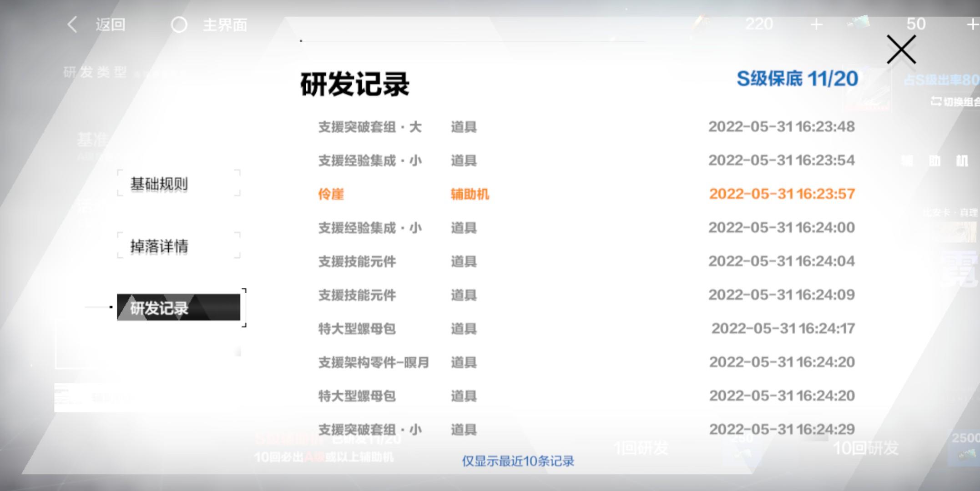The height and width of the screenshot is (491, 980).
Task: Click the S级保底 11/20 counter
Action: [797, 79]
